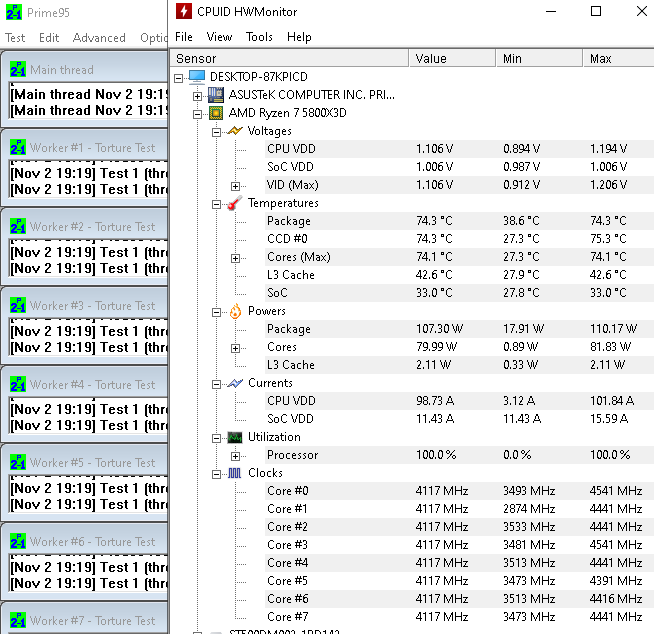Collapse the Temperatures section
This screenshot has height=634, width=654.
coord(216,204)
